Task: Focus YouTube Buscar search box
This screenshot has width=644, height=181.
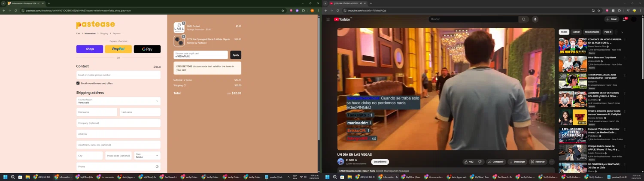Action: pos(473,19)
